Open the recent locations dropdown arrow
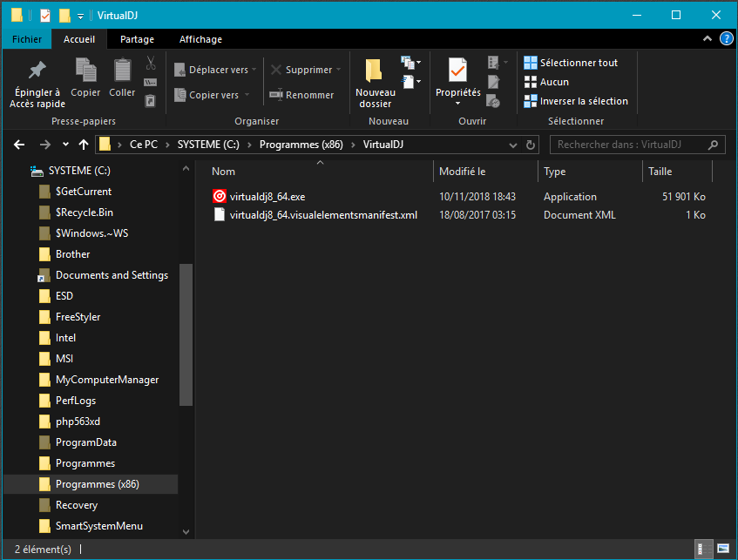 click(x=65, y=145)
